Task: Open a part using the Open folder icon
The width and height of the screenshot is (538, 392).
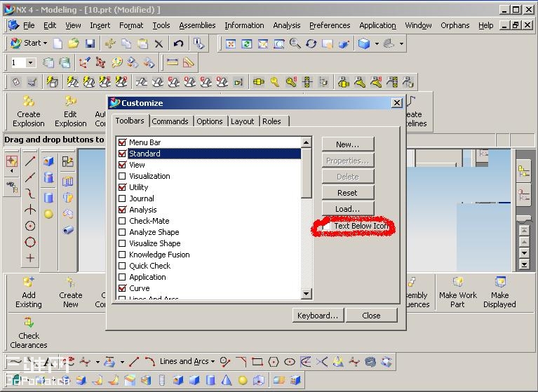Action: [74, 43]
